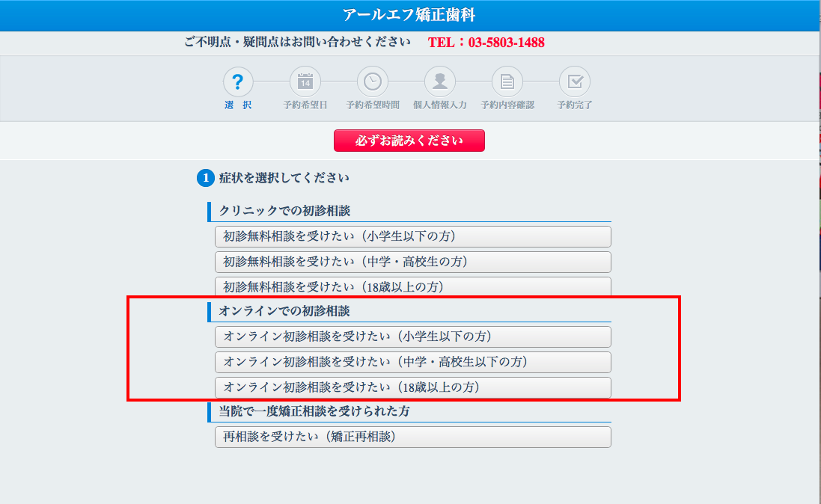
Task: Open the red 必ずお読みください button
Action: [x=409, y=141]
